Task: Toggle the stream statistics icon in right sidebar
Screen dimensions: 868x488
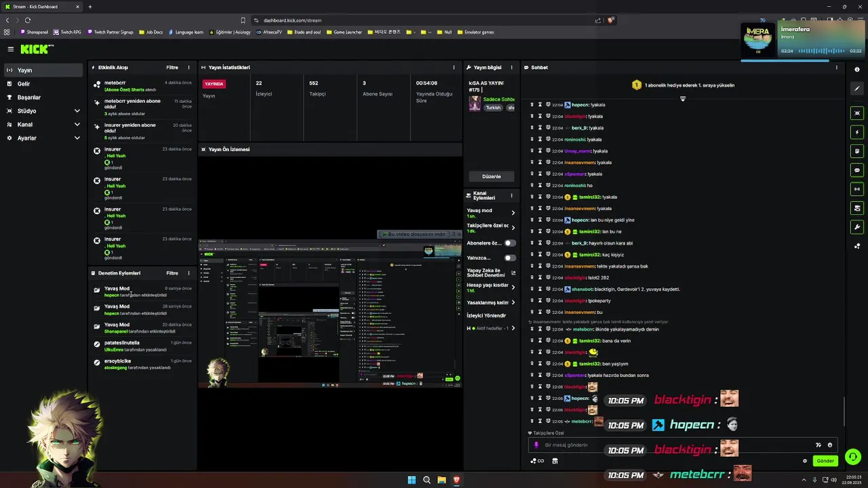Action: (857, 189)
